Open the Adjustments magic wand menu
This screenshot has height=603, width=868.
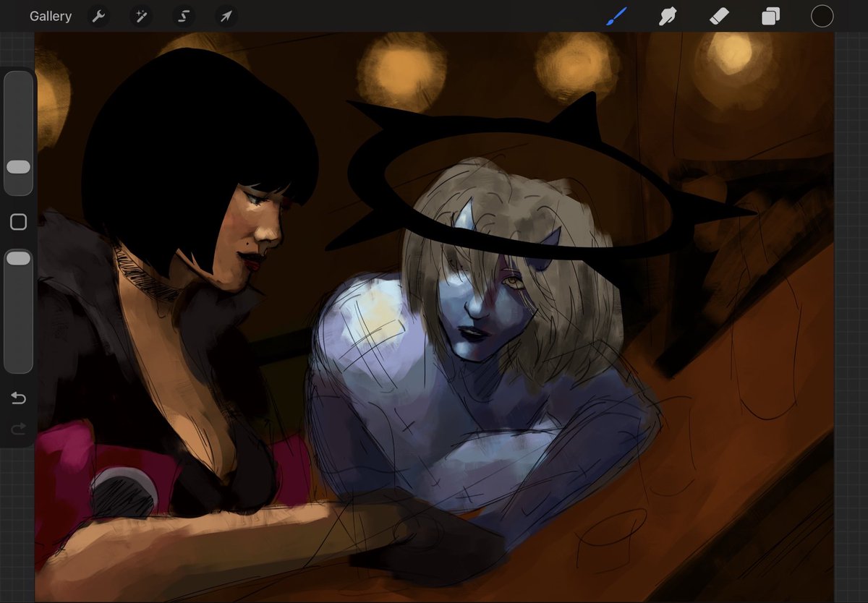point(141,16)
